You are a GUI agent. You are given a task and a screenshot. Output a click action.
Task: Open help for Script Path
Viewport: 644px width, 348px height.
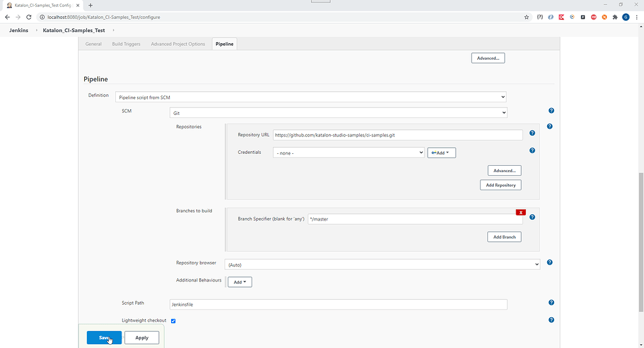click(551, 302)
